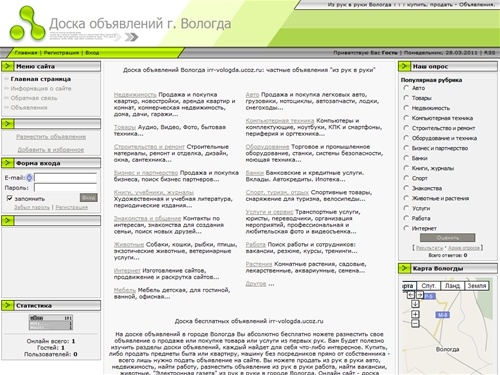The height and width of the screenshot is (375, 500).
Task: Pan the map right with the arrow
Action: pyautogui.click(x=419, y=295)
